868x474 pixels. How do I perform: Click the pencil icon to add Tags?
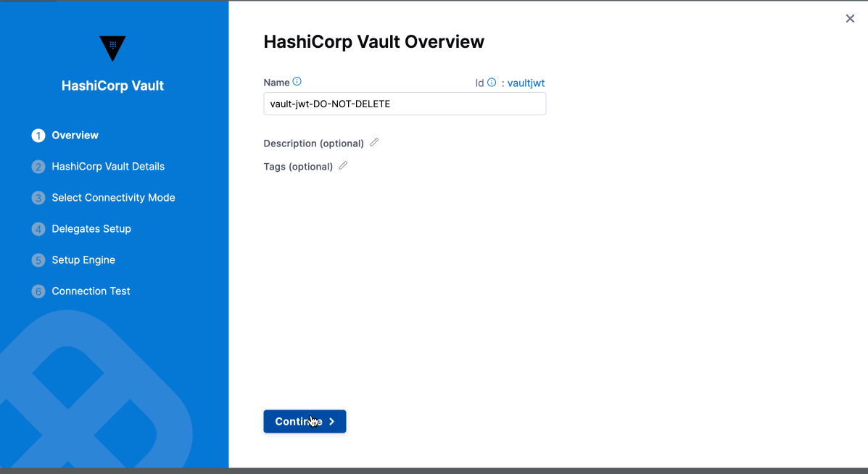pyautogui.click(x=342, y=165)
